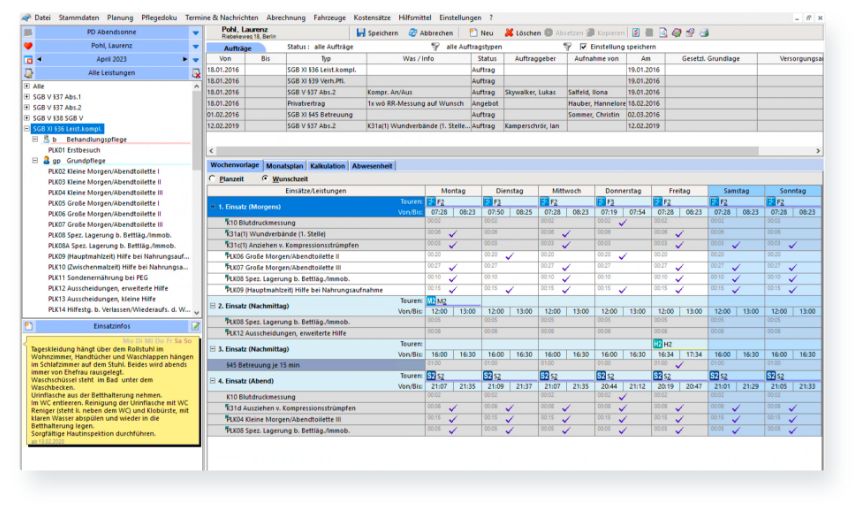Open the PD Abendsonne dropdown arrow
Image resolution: width=863 pixels, height=515 pixels.
coord(195,33)
